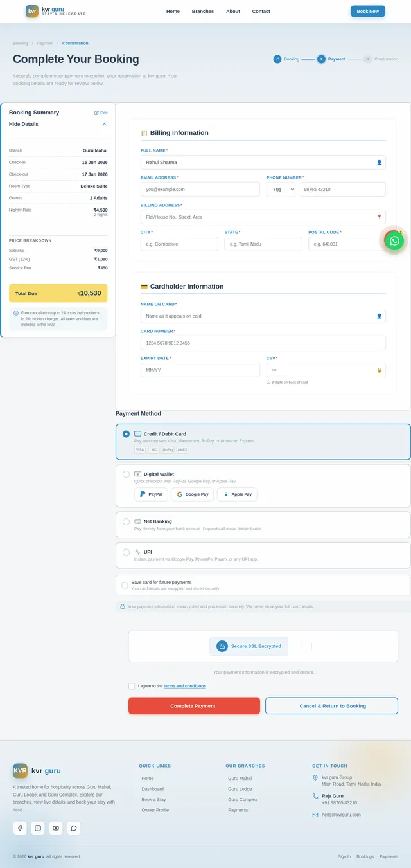Click hello@kvrguru.com email link
This screenshot has height=868, width=411.
pos(341,815)
